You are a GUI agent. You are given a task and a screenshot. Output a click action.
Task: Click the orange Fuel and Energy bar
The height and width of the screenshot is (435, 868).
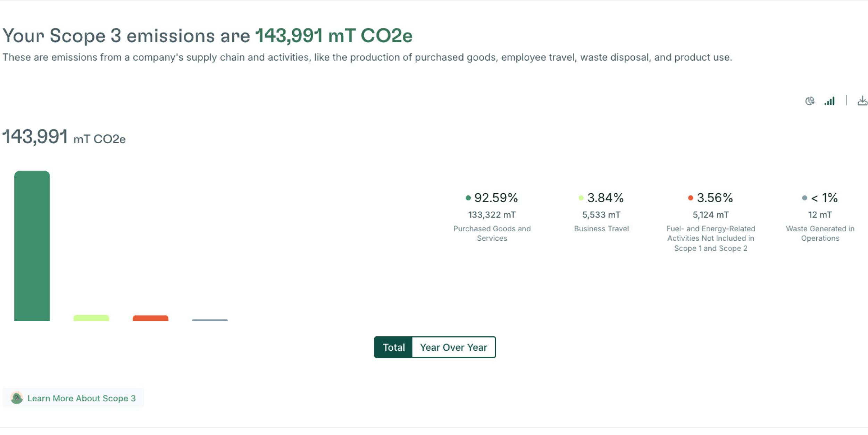(x=150, y=318)
